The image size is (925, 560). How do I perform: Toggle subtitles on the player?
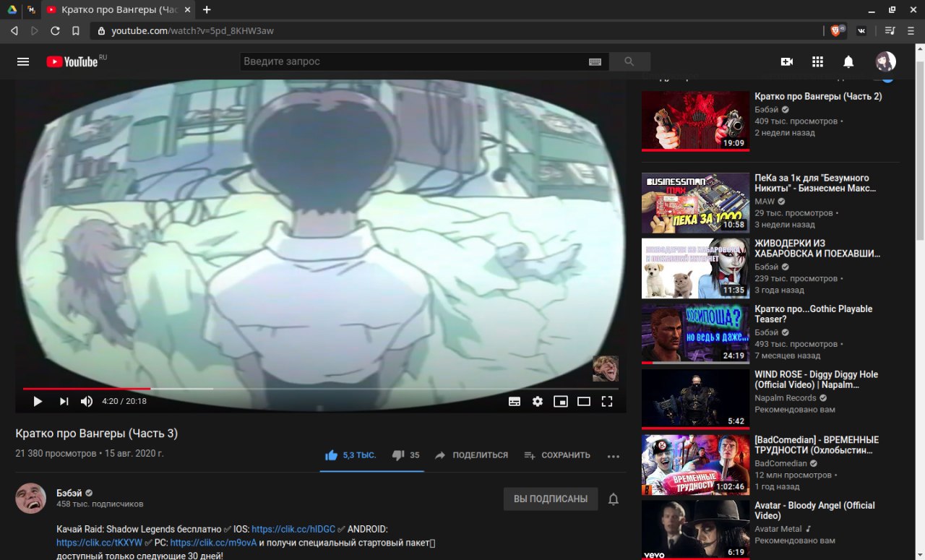[x=515, y=401]
